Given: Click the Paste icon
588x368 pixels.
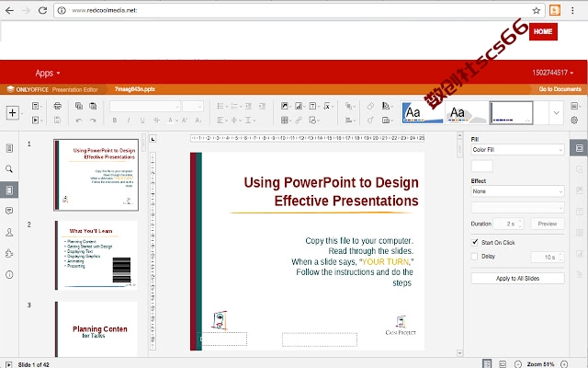Looking at the screenshot, I should pos(93,107).
